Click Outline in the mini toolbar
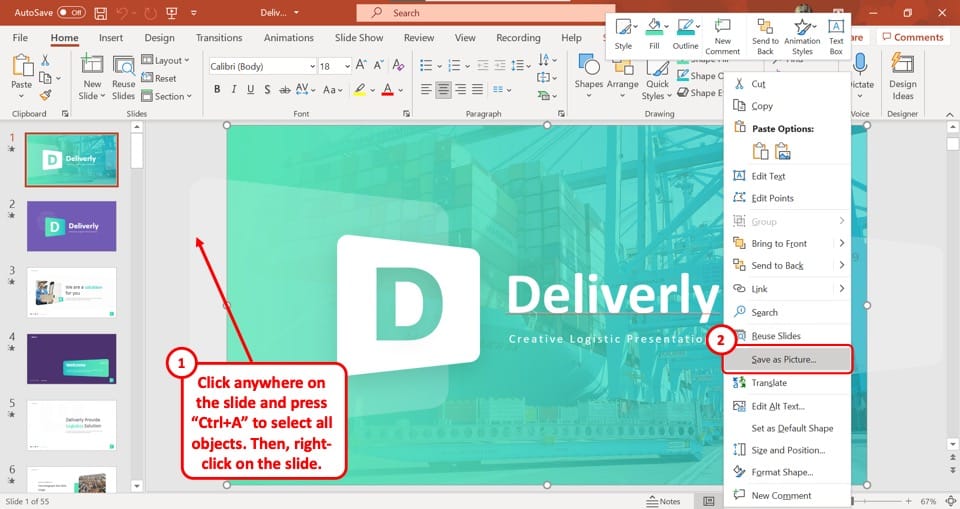The height and width of the screenshot is (509, 960). [685, 35]
